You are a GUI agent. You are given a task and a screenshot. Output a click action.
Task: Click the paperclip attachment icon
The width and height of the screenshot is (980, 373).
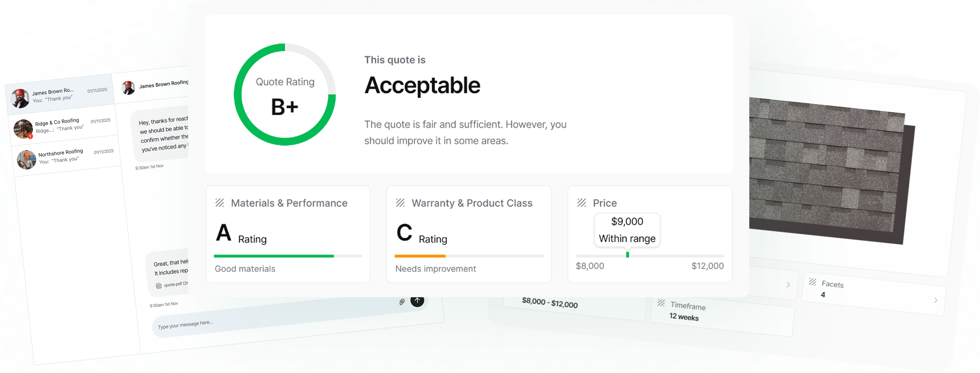point(402,302)
